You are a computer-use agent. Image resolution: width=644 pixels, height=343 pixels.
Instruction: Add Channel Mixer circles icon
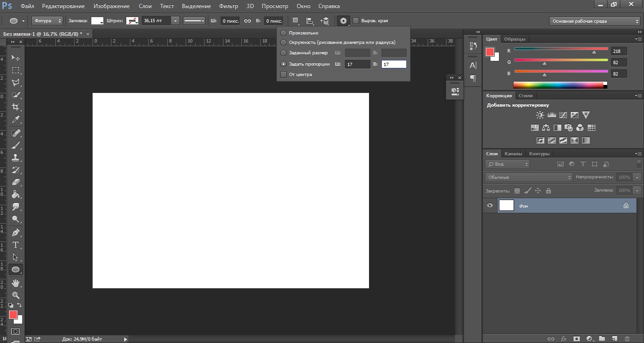pos(580,127)
